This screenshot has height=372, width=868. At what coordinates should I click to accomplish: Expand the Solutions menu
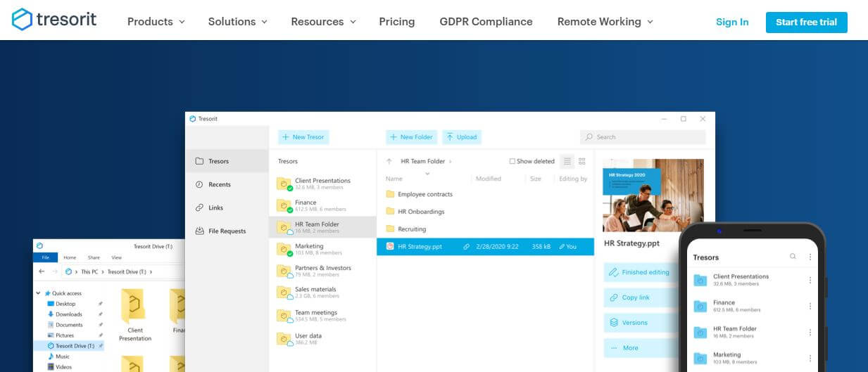(x=237, y=22)
